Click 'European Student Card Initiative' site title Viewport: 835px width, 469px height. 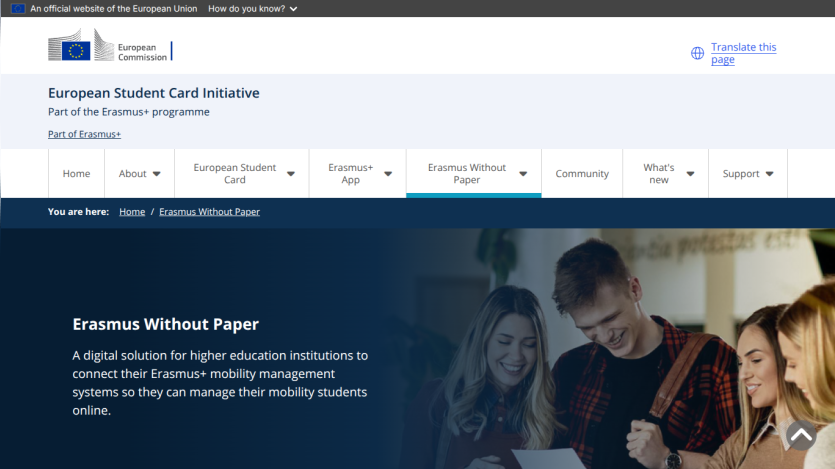tap(154, 93)
